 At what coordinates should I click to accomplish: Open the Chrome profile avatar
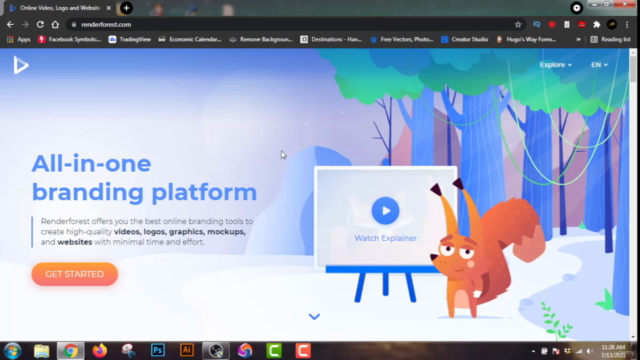[611, 24]
